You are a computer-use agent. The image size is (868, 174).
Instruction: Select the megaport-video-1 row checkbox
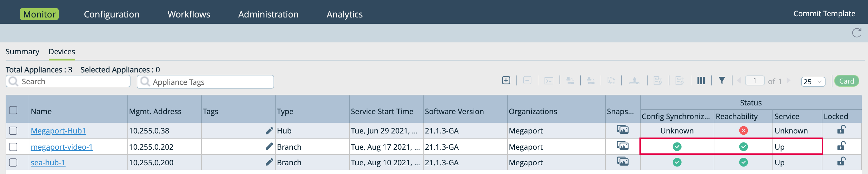pos(13,147)
